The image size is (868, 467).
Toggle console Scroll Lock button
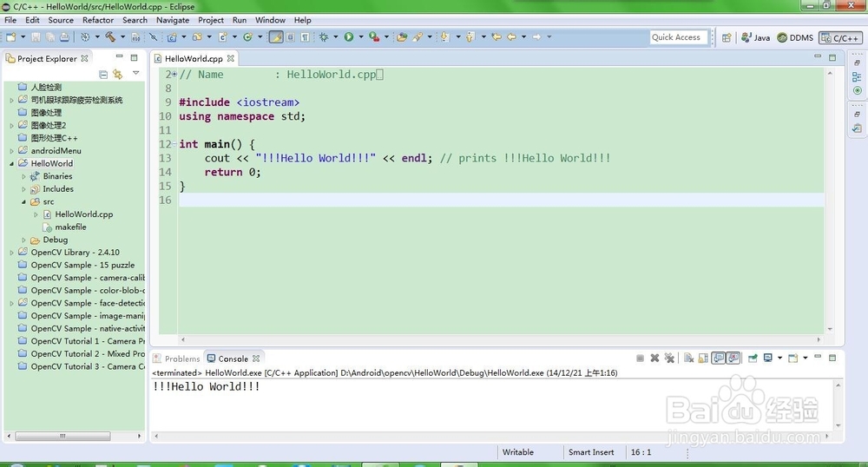pyautogui.click(x=703, y=358)
